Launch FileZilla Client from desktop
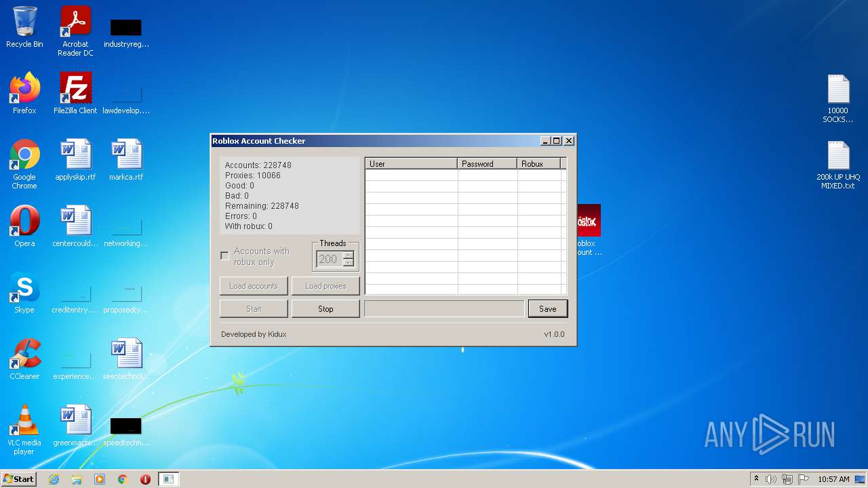This screenshot has height=488, width=868. (75, 93)
